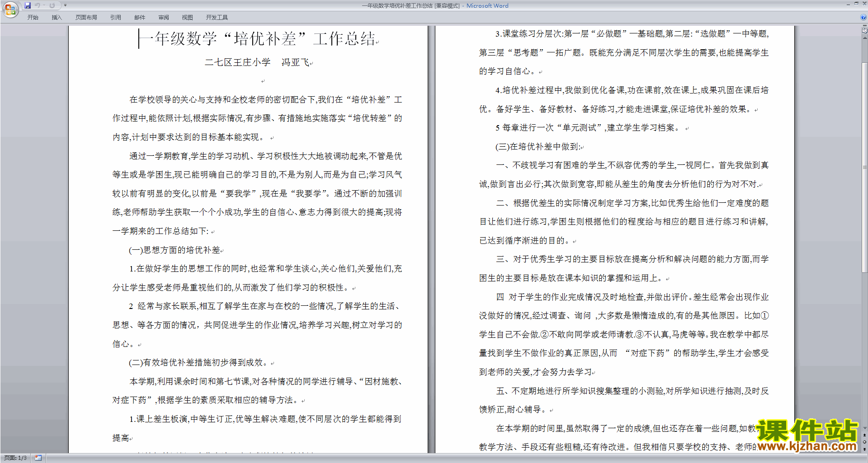
Task: Open the 邮件 ribbon tab
Action: click(x=140, y=18)
